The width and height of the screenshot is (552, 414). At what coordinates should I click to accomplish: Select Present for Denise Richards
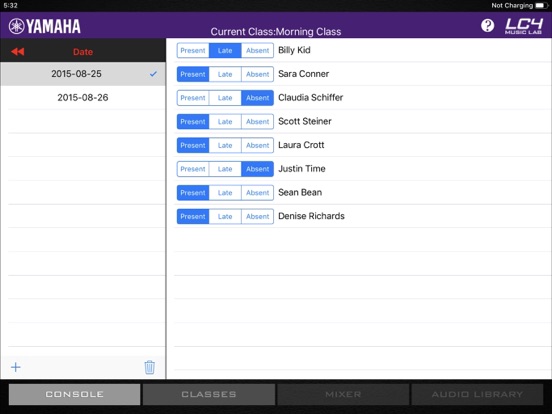[193, 216]
